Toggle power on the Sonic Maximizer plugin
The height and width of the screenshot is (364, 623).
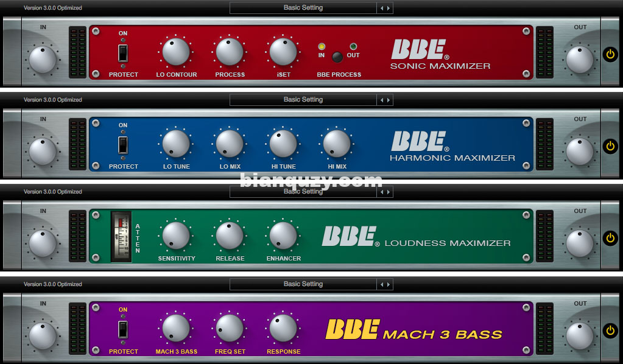point(610,54)
